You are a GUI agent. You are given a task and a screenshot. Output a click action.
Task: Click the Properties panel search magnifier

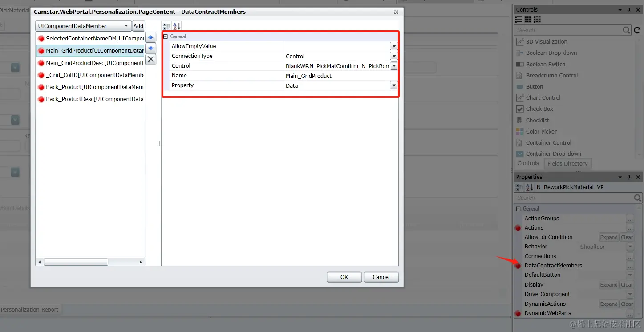(x=637, y=198)
